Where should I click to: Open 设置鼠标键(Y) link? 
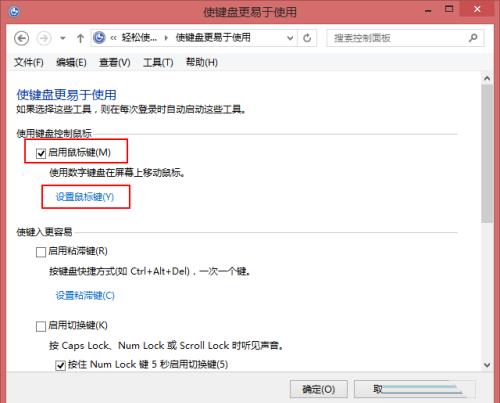85,197
